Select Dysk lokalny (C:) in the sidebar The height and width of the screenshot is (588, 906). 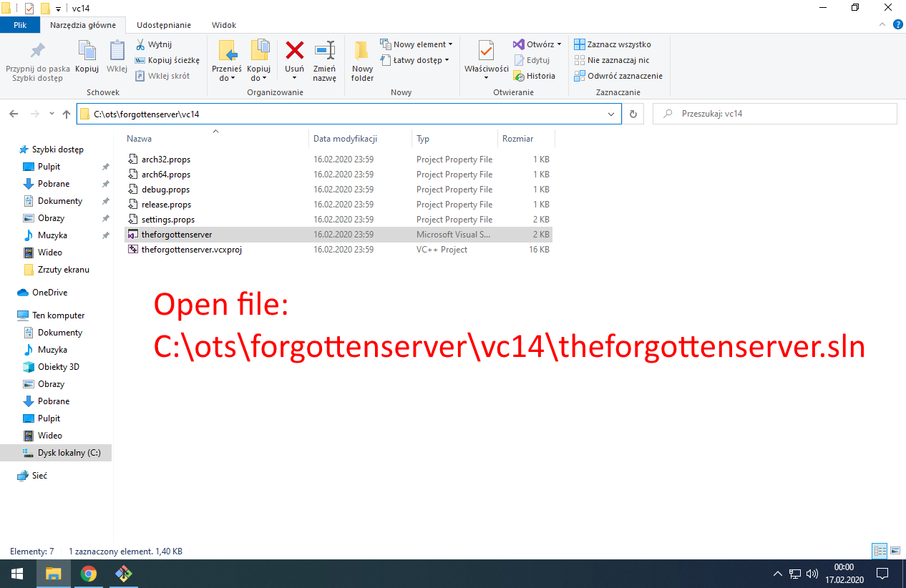pos(62,452)
